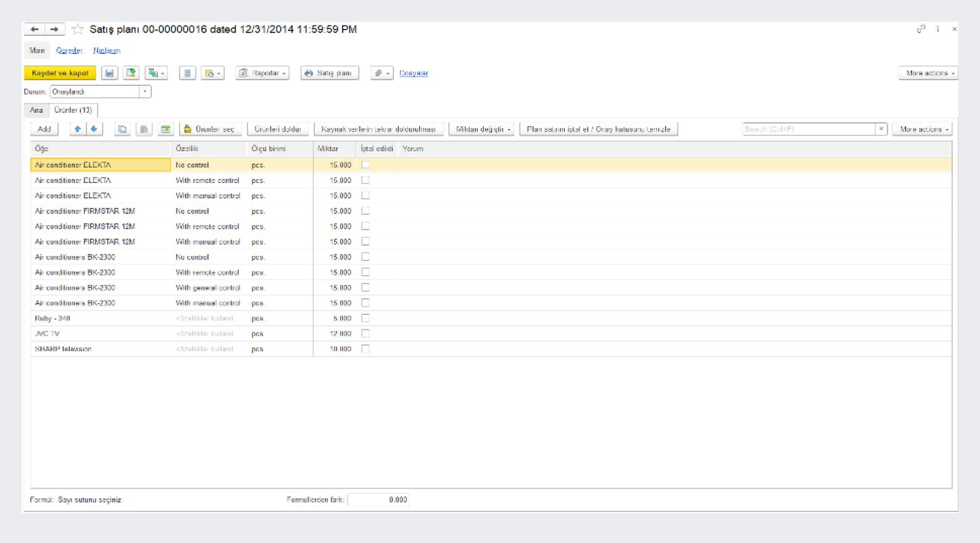Viewport: 980px width, 543px height.
Task: Open Miktarı değiştir dropdown
Action: (481, 129)
